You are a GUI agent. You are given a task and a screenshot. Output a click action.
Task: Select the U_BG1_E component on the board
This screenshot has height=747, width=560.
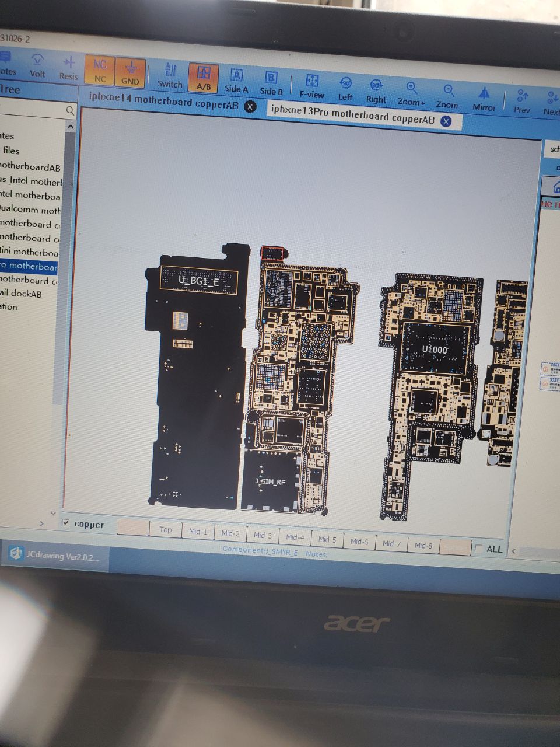point(199,281)
